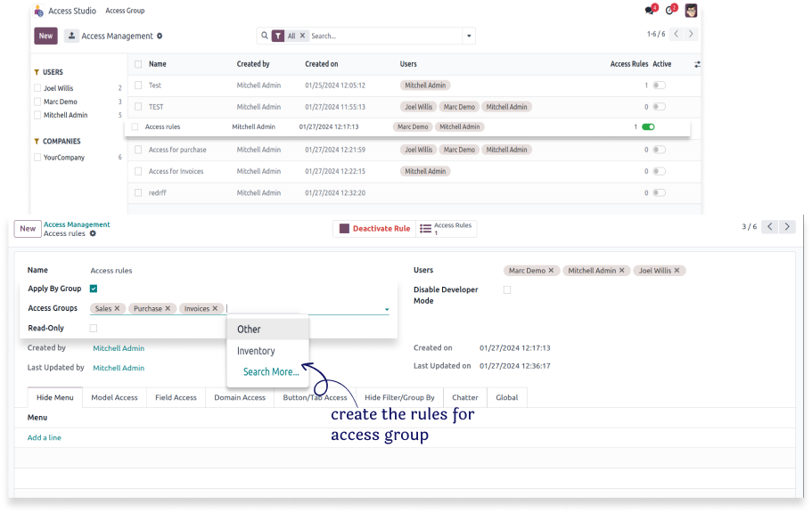Open the Access Group menu in top bar
Viewport: 812px width, 513px height.
125,11
